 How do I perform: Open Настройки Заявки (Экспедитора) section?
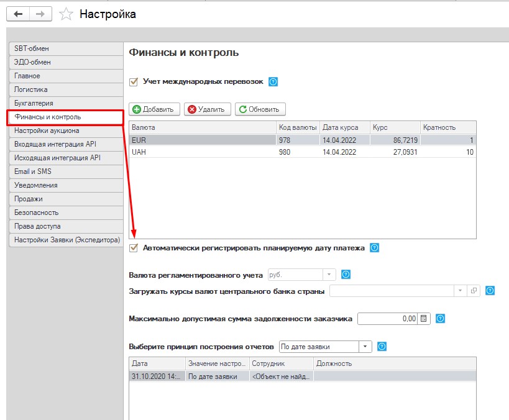(66, 240)
